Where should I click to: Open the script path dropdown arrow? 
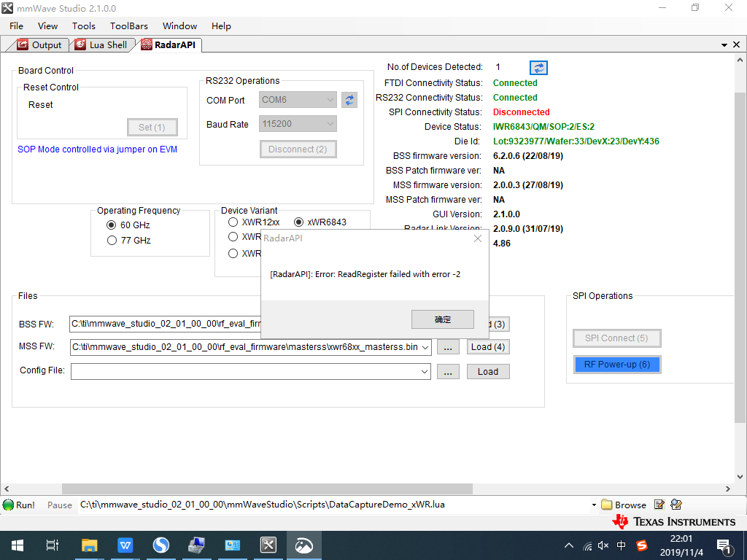coord(594,505)
